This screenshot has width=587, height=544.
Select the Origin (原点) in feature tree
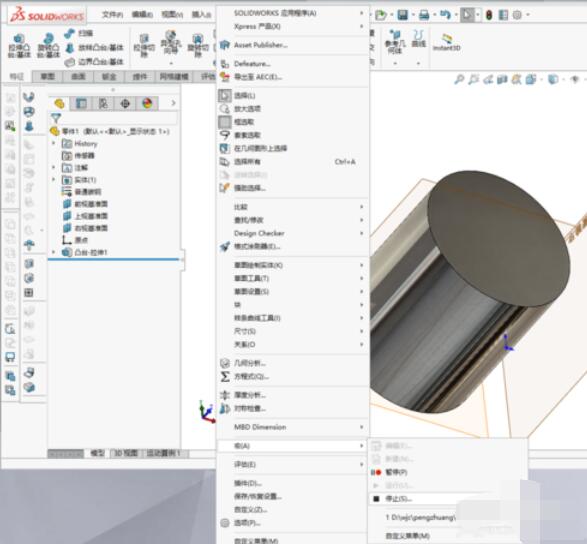point(76,240)
